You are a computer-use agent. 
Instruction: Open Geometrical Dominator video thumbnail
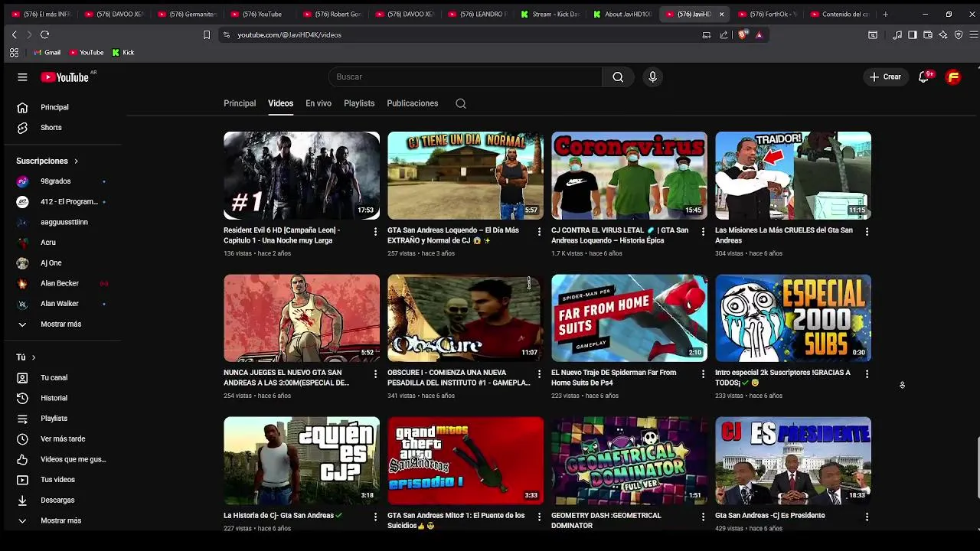[x=629, y=461]
